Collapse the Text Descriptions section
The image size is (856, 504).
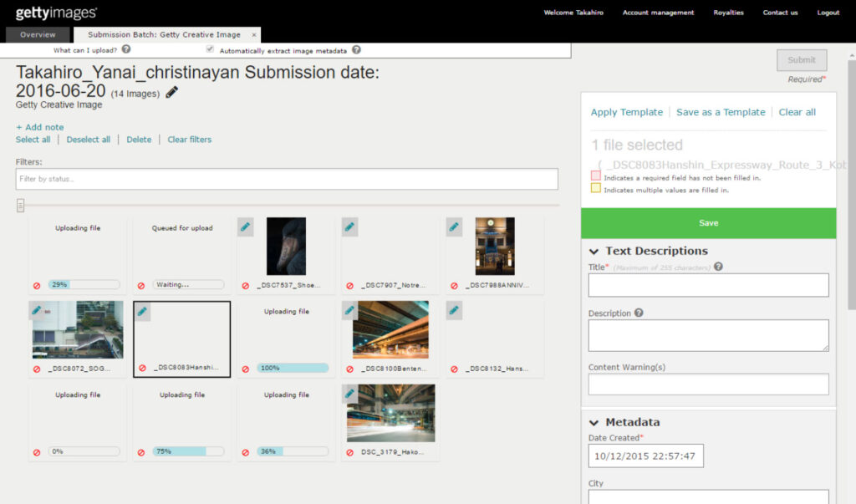594,249
